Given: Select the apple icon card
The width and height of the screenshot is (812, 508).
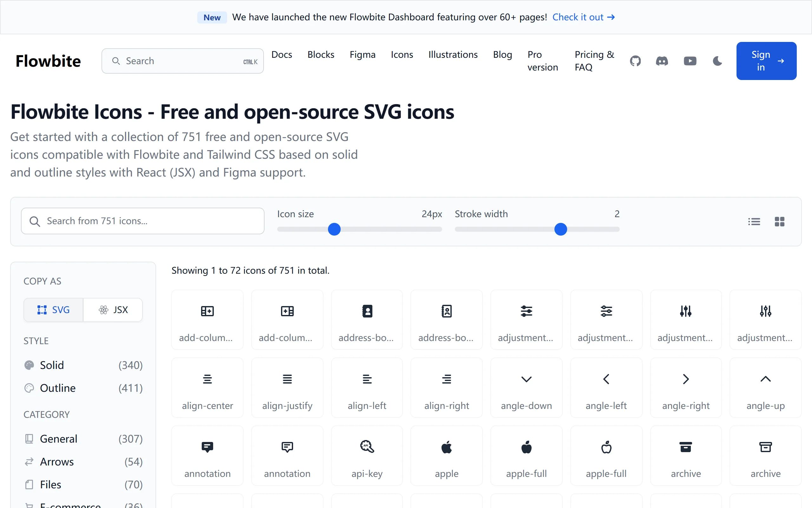Looking at the screenshot, I should [x=447, y=456].
